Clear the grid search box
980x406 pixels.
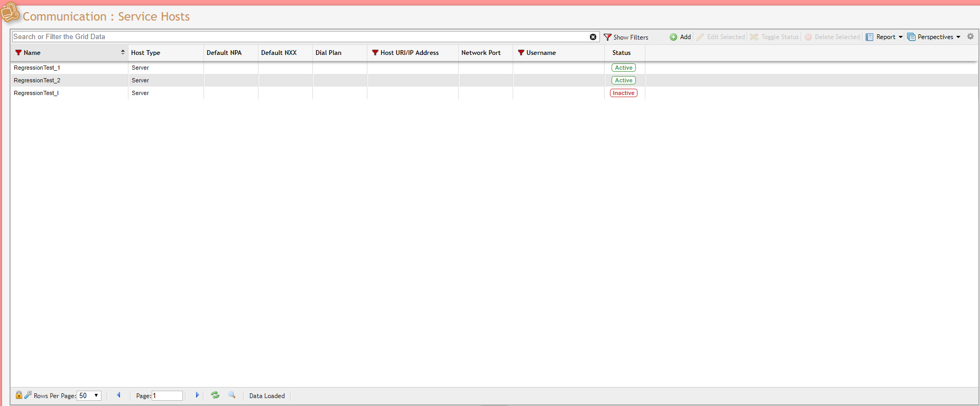[593, 37]
